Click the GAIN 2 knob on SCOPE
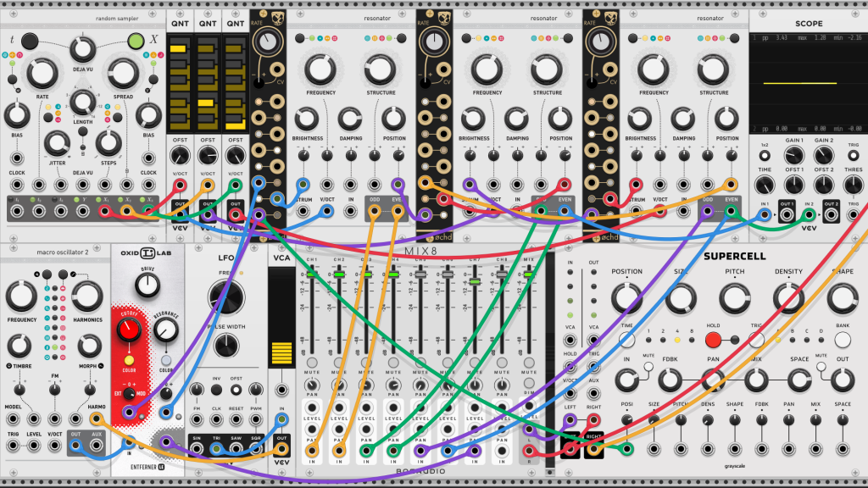The image size is (868, 488). [x=824, y=156]
